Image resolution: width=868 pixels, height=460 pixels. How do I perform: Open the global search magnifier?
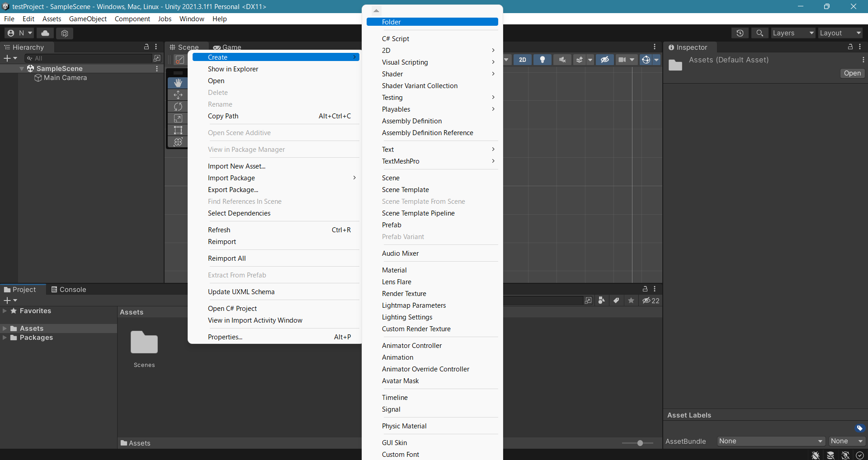[x=760, y=33]
